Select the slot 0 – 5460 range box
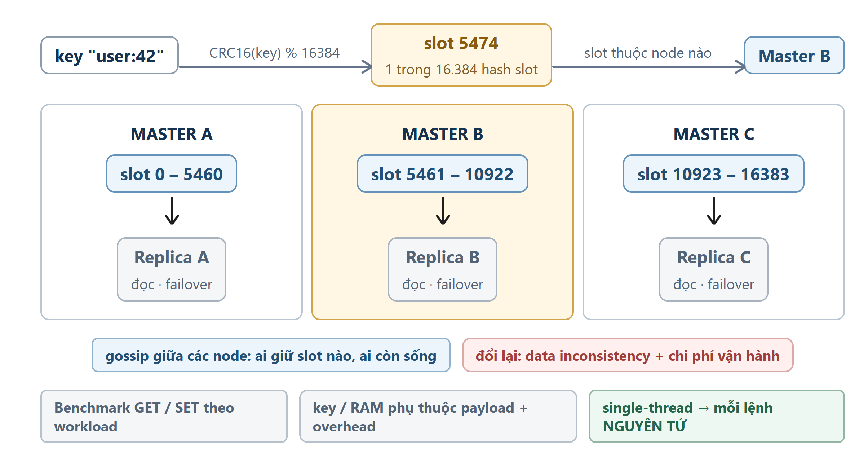The height and width of the screenshot is (466, 868). (x=172, y=174)
